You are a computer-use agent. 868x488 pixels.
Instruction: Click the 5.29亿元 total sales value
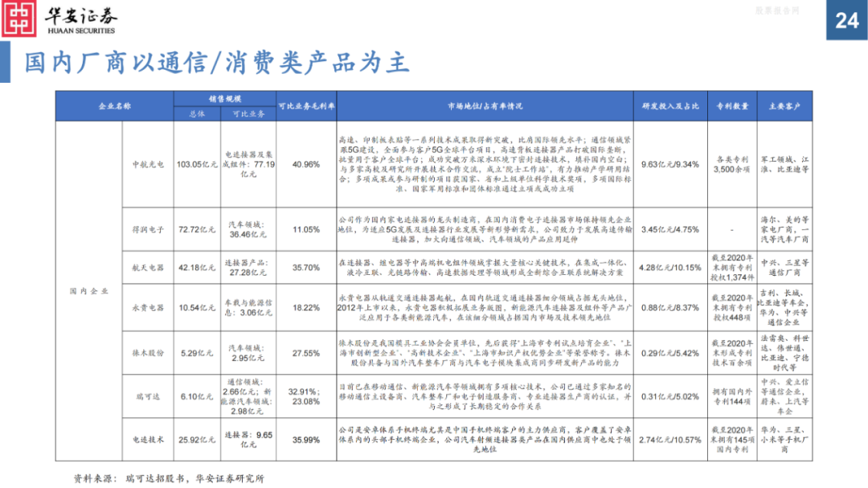[x=197, y=353]
